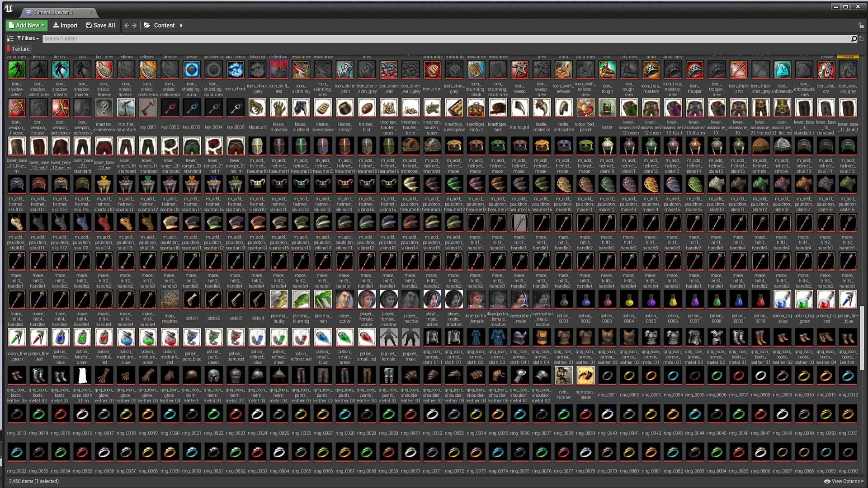Screen dimensions: 868x488
Task: Lock the content browser layout
Action: (x=862, y=25)
